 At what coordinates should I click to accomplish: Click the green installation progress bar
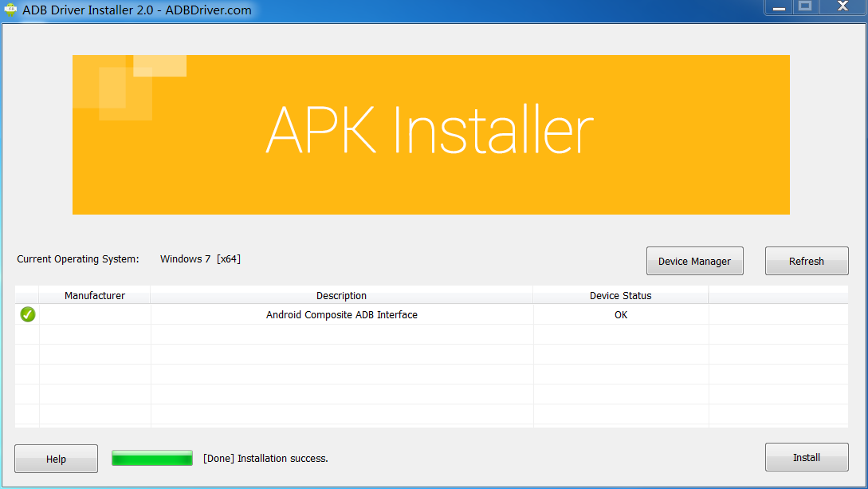click(x=152, y=458)
